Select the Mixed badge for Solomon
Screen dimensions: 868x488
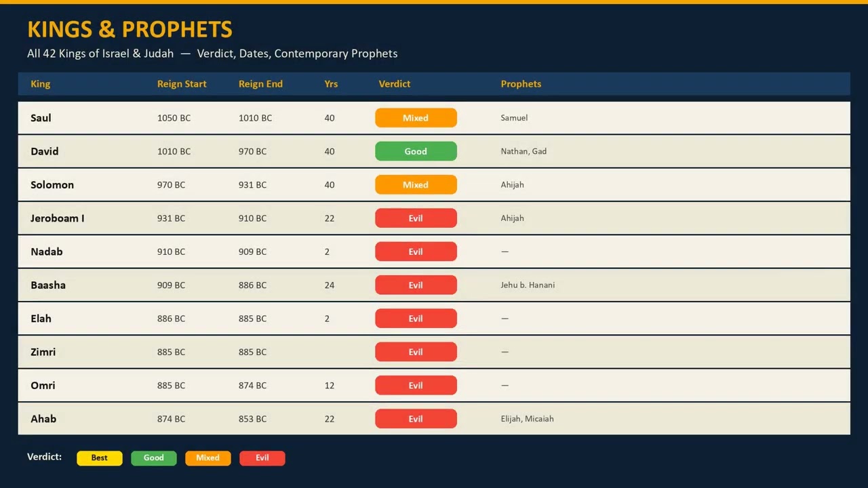click(416, 184)
